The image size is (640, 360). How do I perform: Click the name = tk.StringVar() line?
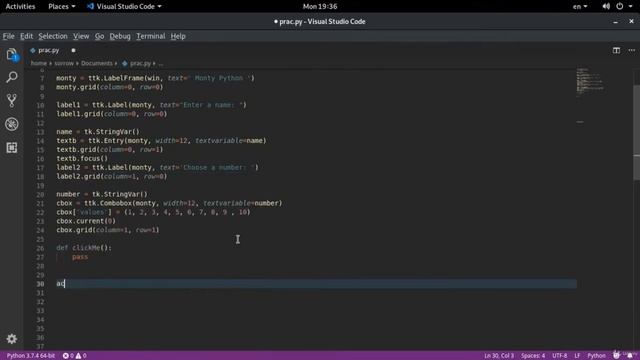[x=98, y=131]
